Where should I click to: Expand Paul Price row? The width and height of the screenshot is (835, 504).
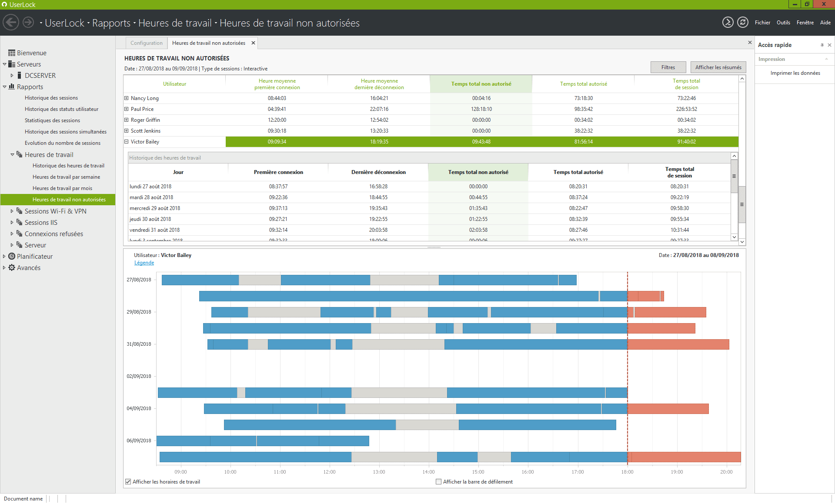pos(127,109)
